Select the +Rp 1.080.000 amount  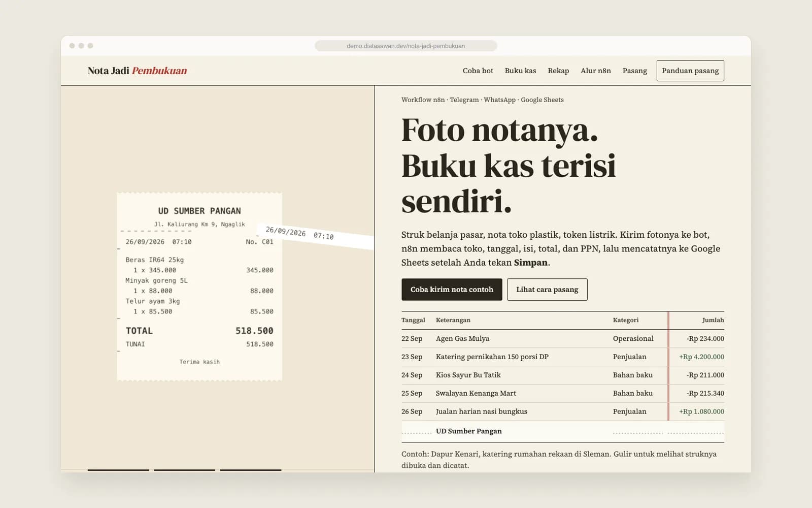[x=701, y=411]
